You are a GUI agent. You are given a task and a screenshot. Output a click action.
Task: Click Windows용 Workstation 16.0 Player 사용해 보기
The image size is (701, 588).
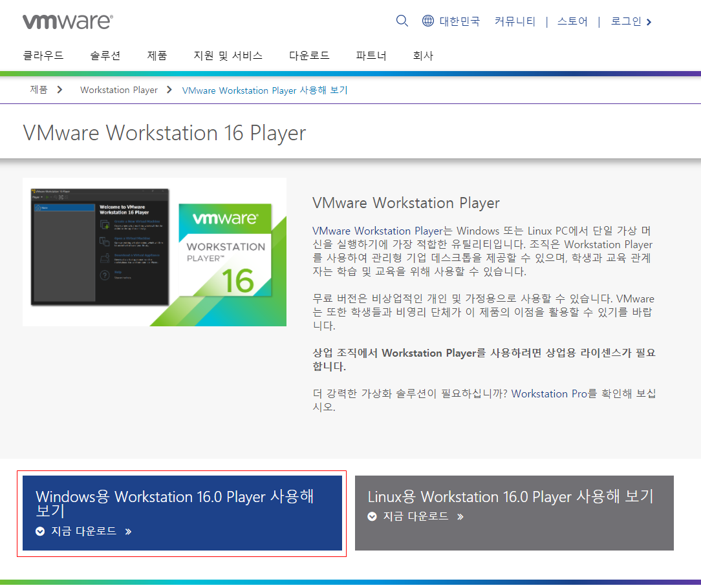175,503
